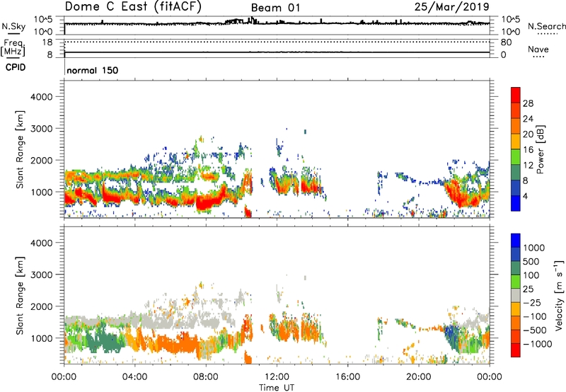Viewport: 566px width, 392px height.
Task: Click the "CPID" row label
Action: [x=16, y=67]
